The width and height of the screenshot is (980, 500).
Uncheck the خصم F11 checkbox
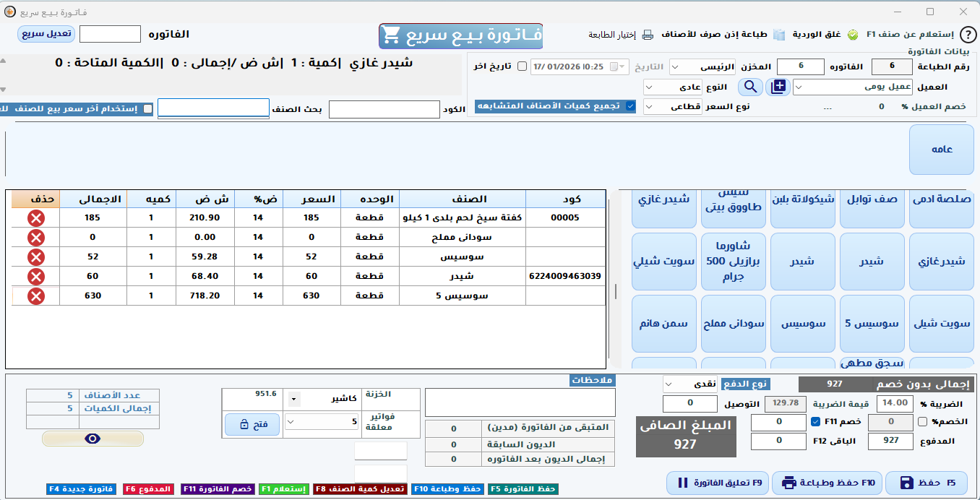(815, 422)
